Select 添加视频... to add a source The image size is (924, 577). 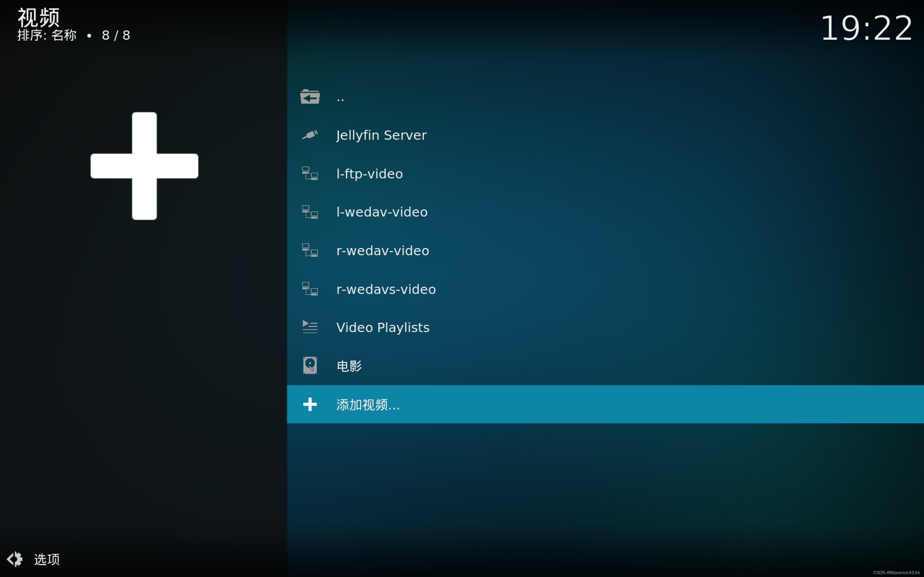pyautogui.click(x=368, y=405)
